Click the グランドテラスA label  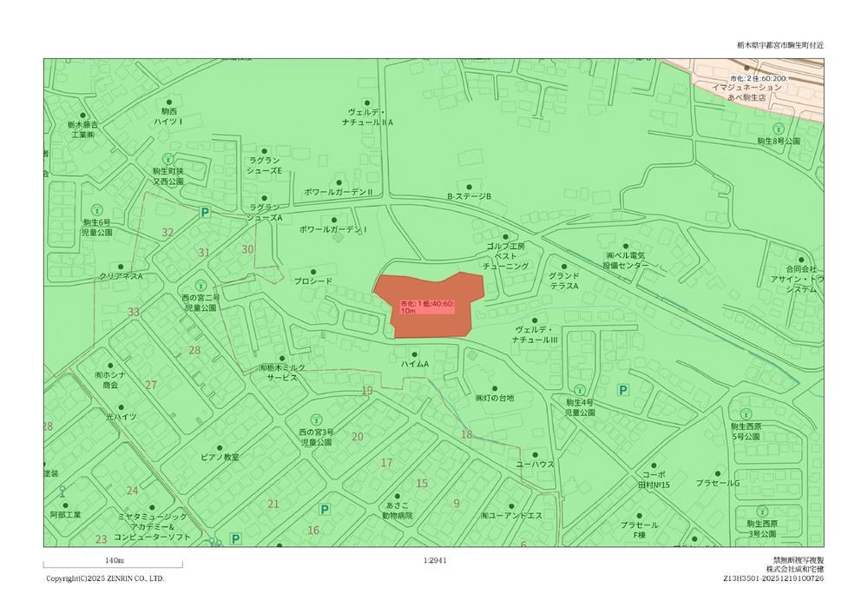564,281
